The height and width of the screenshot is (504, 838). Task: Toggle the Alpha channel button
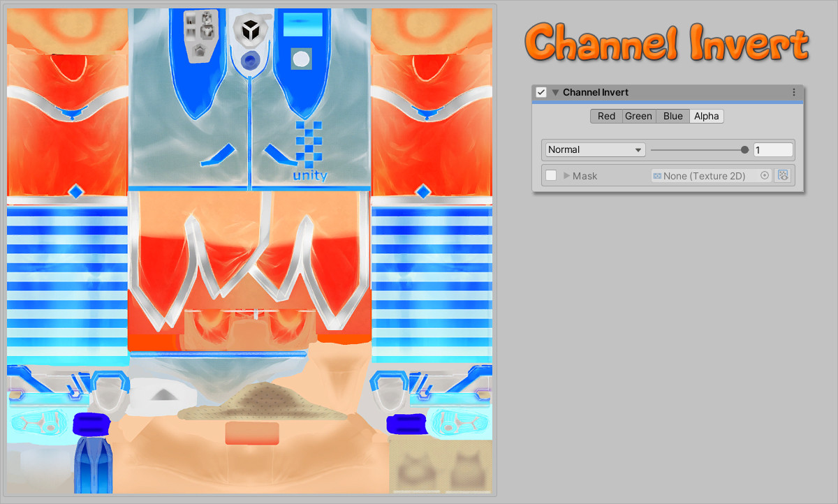click(x=707, y=116)
